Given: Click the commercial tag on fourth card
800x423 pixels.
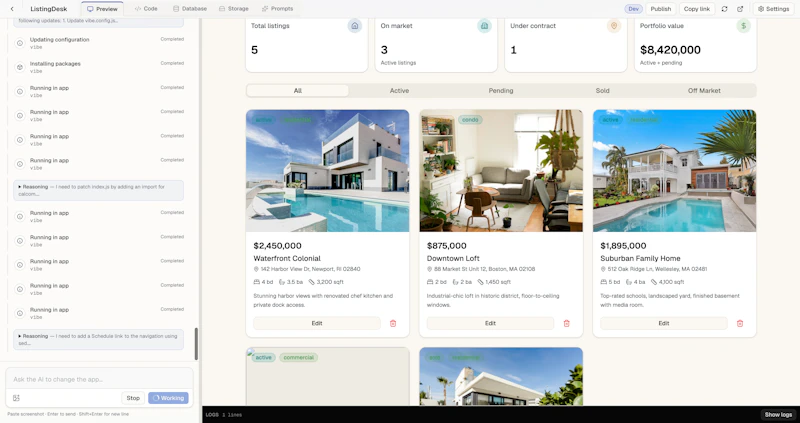Looking at the screenshot, I should pyautogui.click(x=298, y=357).
